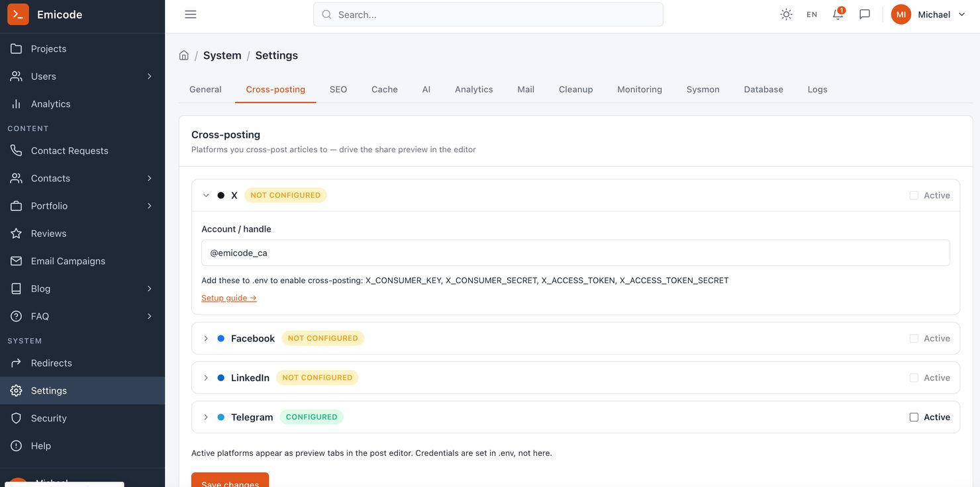Click the Help info circle icon
Viewport: 980px width, 487px height.
[x=17, y=446]
